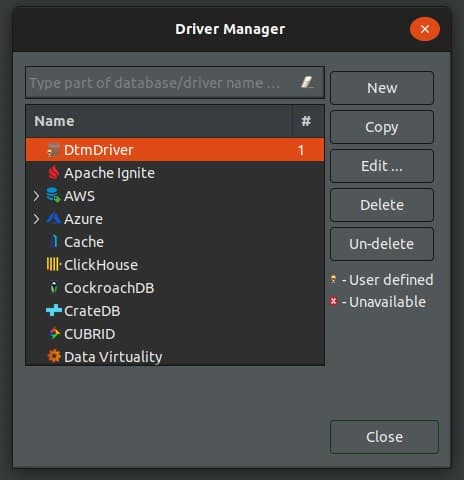Viewport: 464px width, 480px height.
Task: Close dialog via orange title bar X
Action: coord(425,29)
